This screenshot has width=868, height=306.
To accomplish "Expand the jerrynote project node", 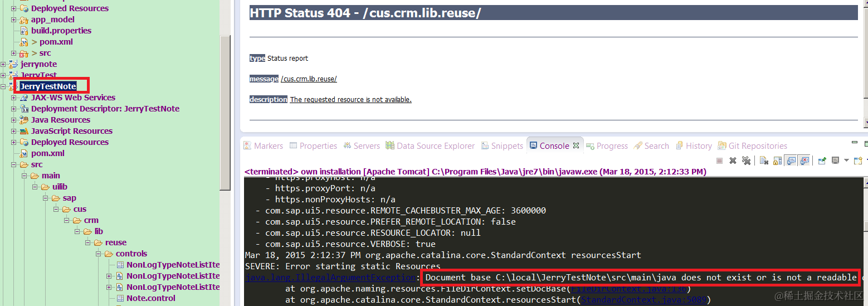I will point(3,64).
